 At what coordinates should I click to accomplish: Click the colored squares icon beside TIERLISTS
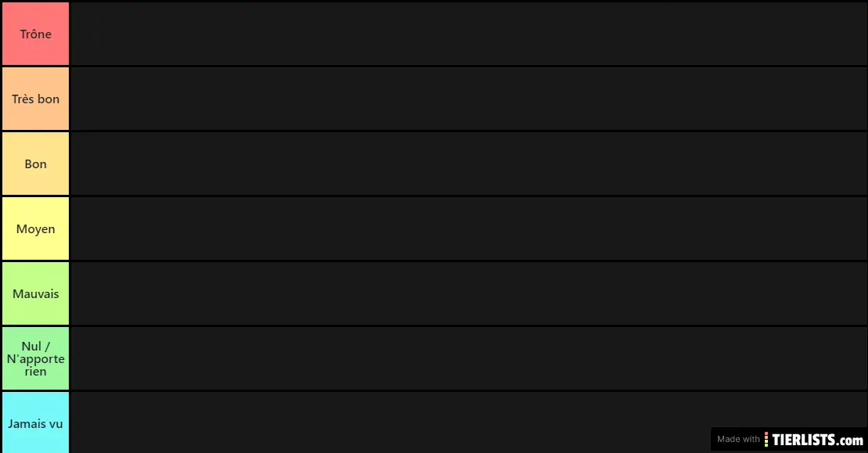(x=766, y=440)
